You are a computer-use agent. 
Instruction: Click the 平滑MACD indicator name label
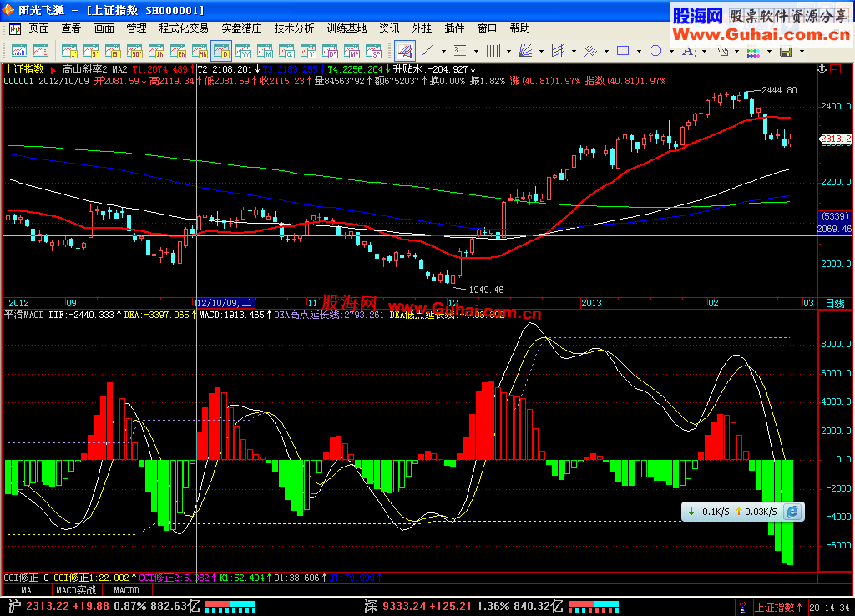click(24, 315)
